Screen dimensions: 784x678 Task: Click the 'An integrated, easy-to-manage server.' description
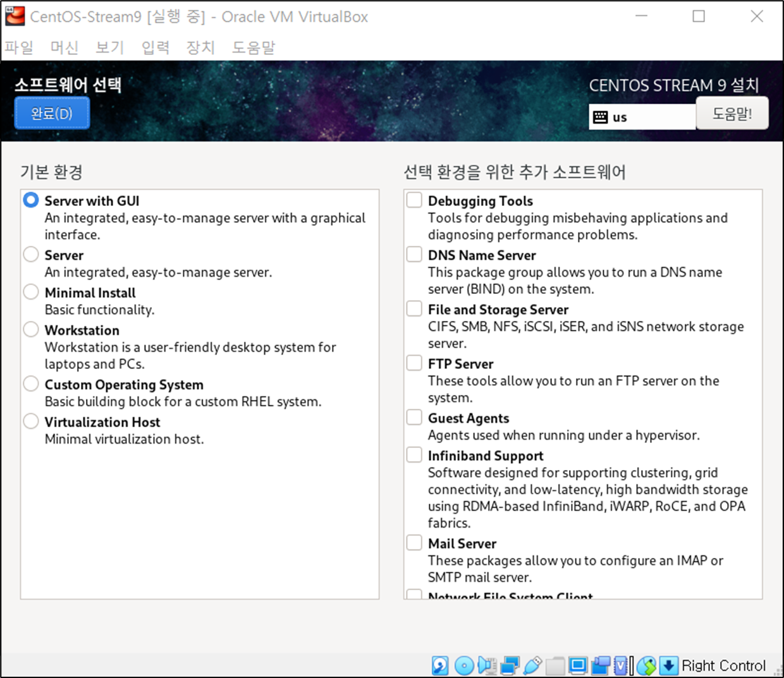point(158,272)
